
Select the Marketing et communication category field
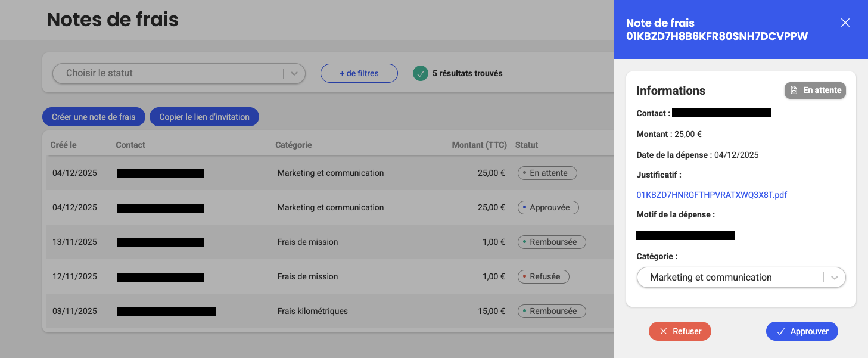(730, 278)
